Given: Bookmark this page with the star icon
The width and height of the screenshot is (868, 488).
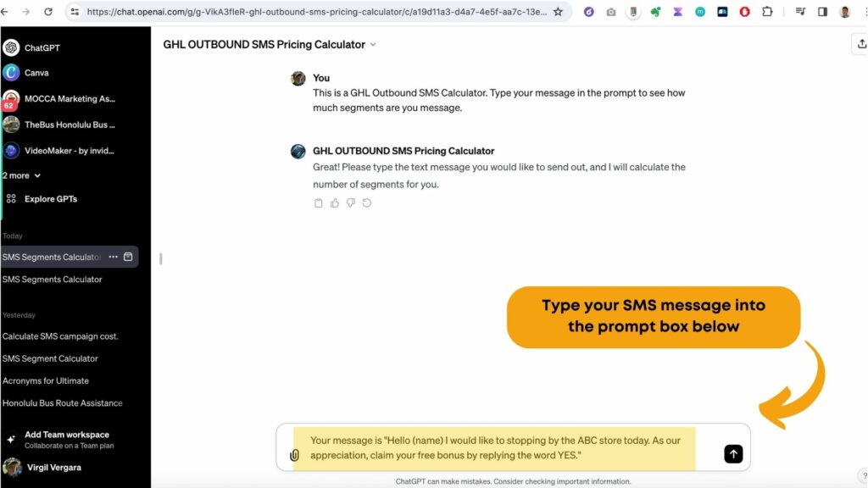Looking at the screenshot, I should 558,12.
